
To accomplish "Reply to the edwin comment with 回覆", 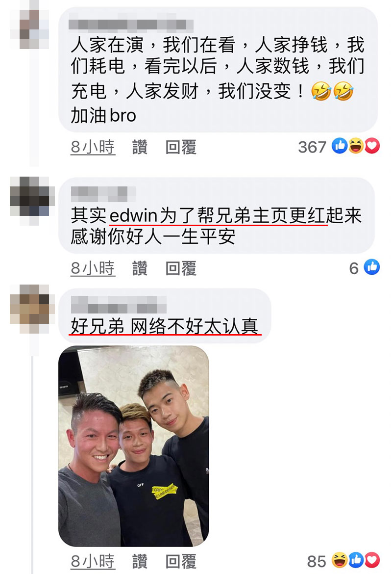I will 181,268.
